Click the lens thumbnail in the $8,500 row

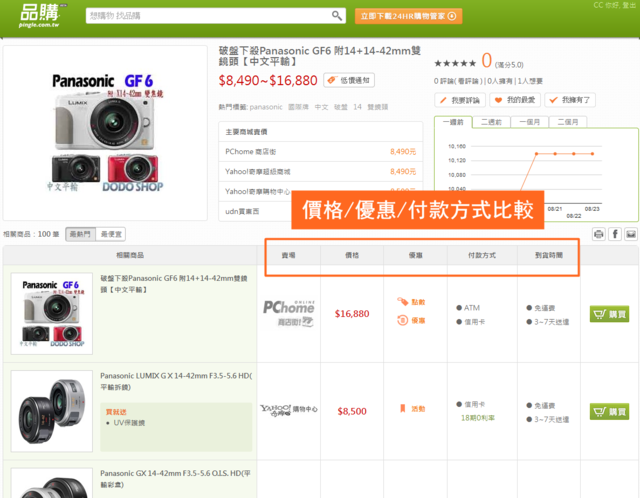point(52,411)
